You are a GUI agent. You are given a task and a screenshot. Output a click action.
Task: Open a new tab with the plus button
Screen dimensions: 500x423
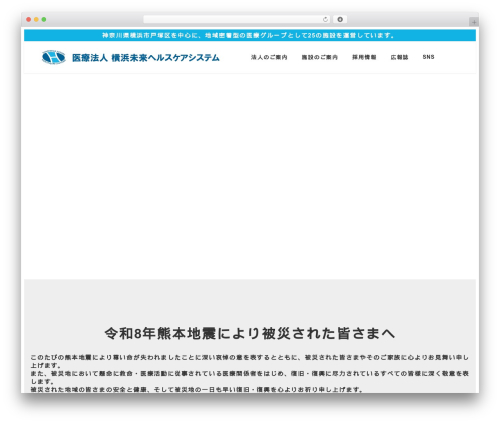coord(474,22)
